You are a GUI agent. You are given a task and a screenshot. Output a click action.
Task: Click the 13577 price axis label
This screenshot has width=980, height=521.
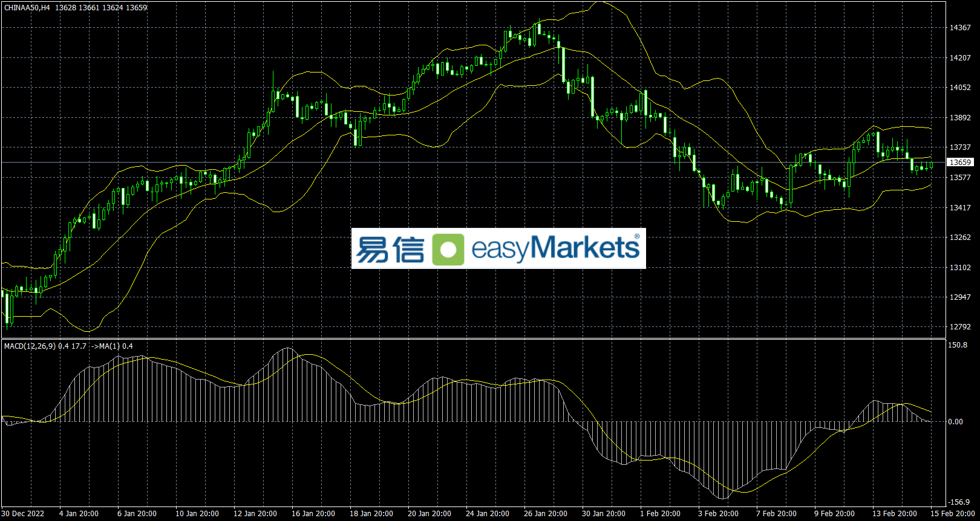click(x=960, y=178)
